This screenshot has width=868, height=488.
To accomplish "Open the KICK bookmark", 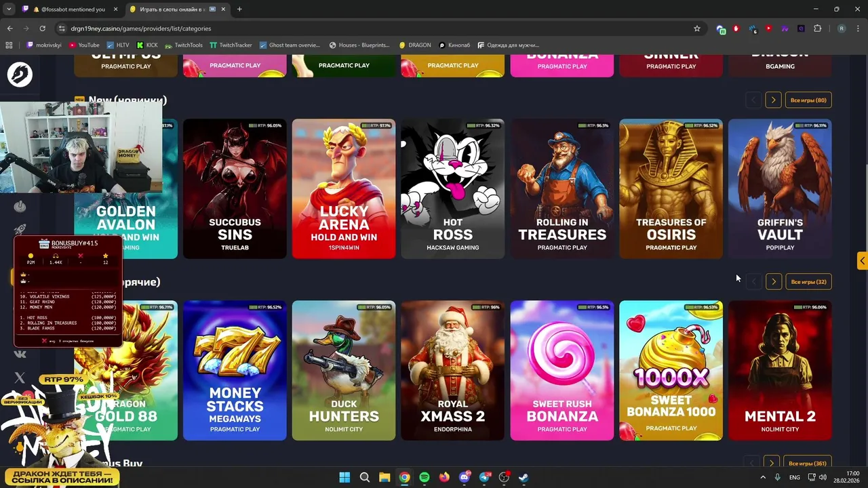I will tap(146, 45).
